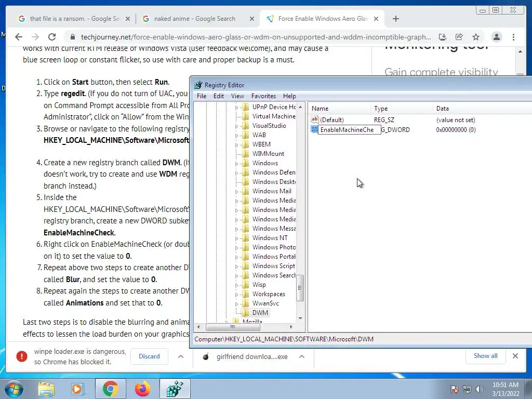Reload the techjourney page

coord(52,37)
